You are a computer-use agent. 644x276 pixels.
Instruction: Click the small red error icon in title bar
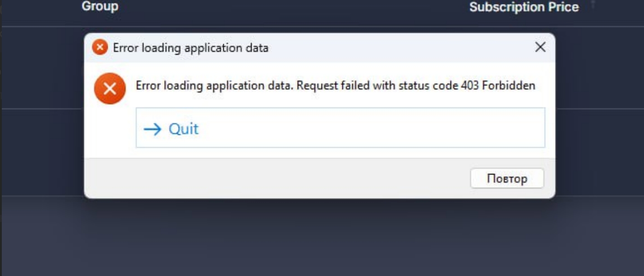(100, 47)
